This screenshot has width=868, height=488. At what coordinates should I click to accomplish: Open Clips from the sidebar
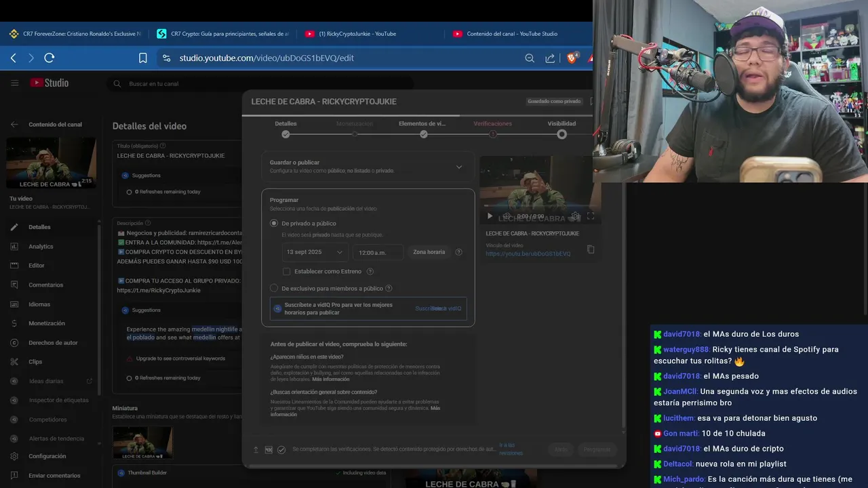(35, 362)
